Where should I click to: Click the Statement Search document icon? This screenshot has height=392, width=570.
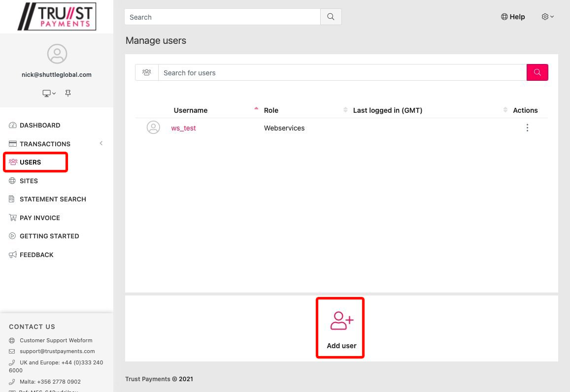(12, 199)
